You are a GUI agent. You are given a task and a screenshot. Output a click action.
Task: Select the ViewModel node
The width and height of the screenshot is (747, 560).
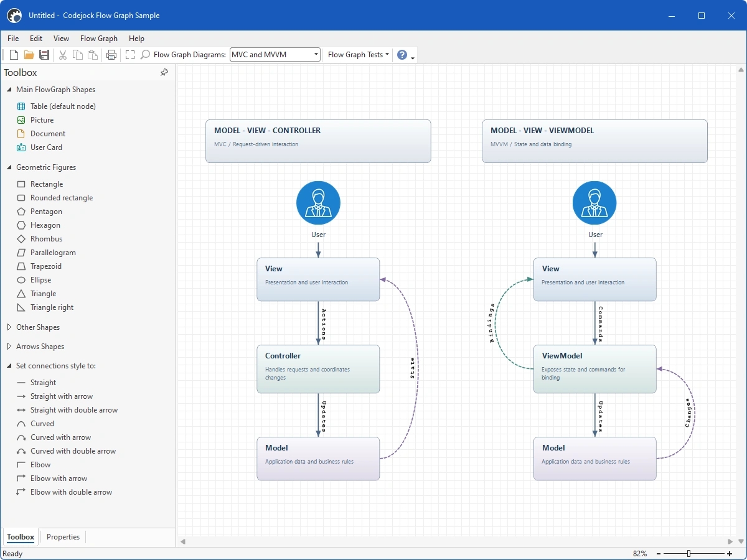coord(594,369)
